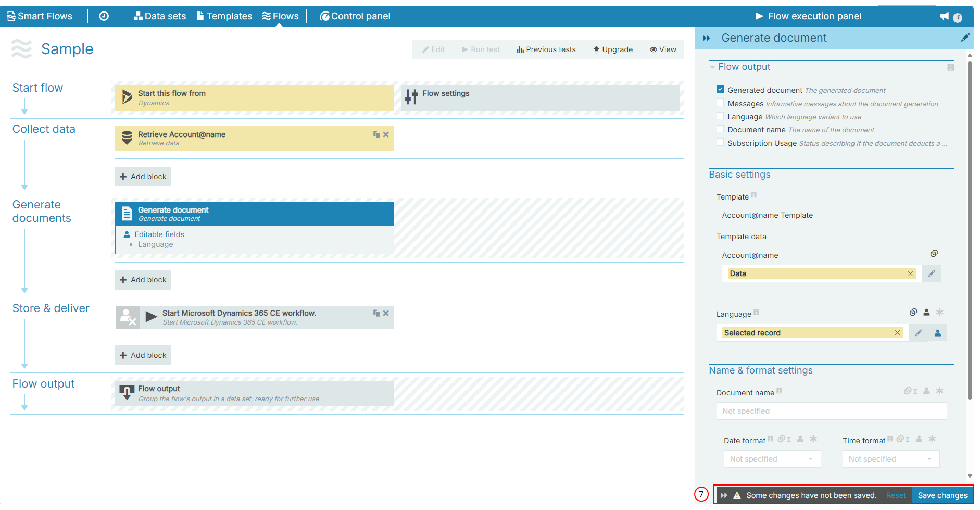Open the Control panel menu
Screen dimensions: 980x510
[x=355, y=16]
